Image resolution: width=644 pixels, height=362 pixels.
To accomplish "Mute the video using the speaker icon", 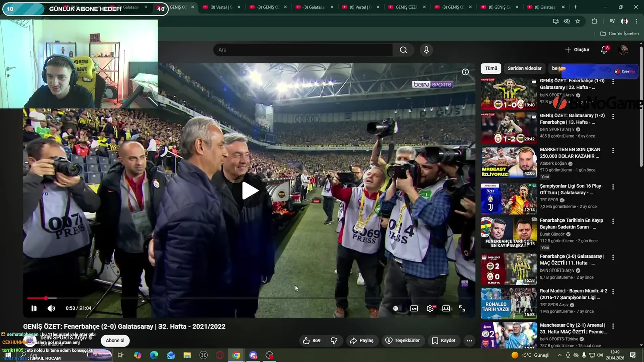I will tap(51, 308).
